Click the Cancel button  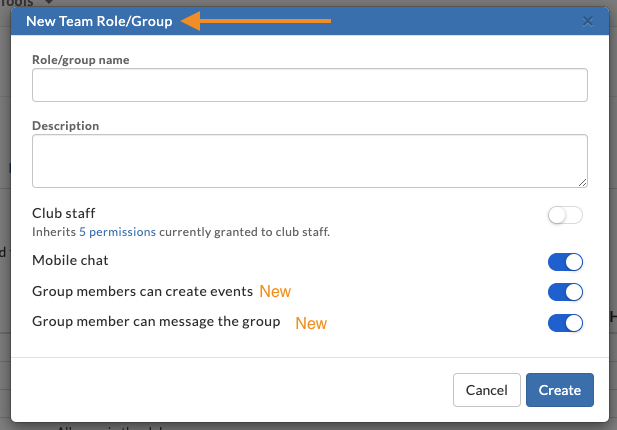click(487, 390)
